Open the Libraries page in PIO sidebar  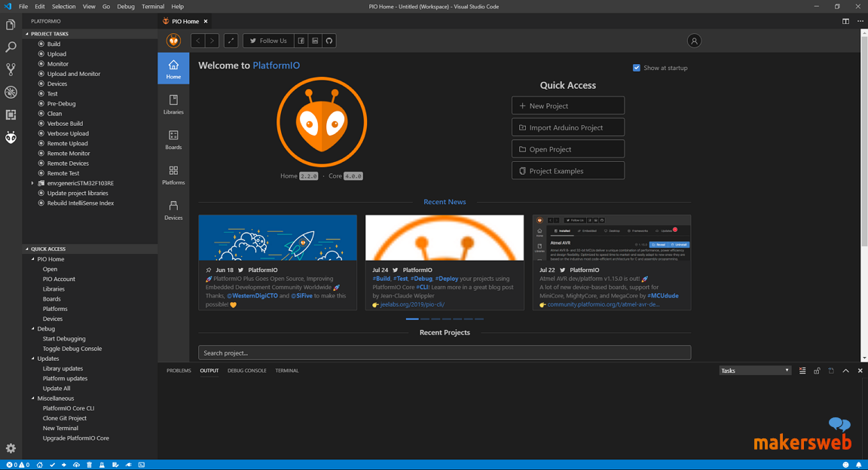[173, 104]
